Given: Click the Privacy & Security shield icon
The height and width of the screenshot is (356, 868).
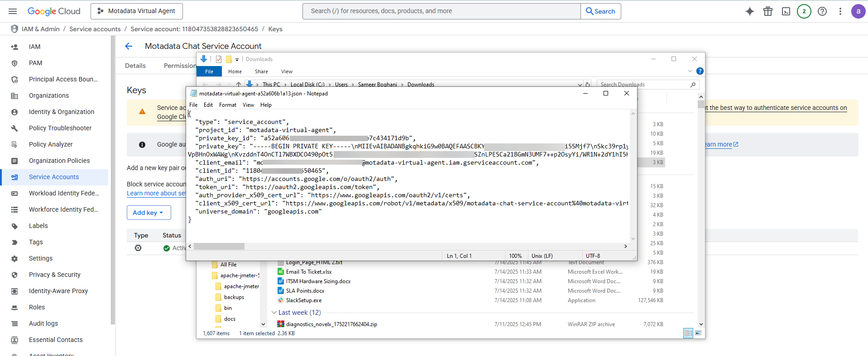Looking at the screenshot, I should (14, 275).
